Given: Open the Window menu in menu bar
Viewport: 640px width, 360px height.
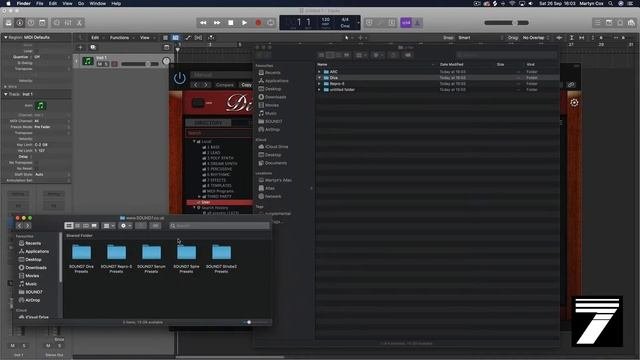Looking at the screenshot, I should tap(98, 3).
